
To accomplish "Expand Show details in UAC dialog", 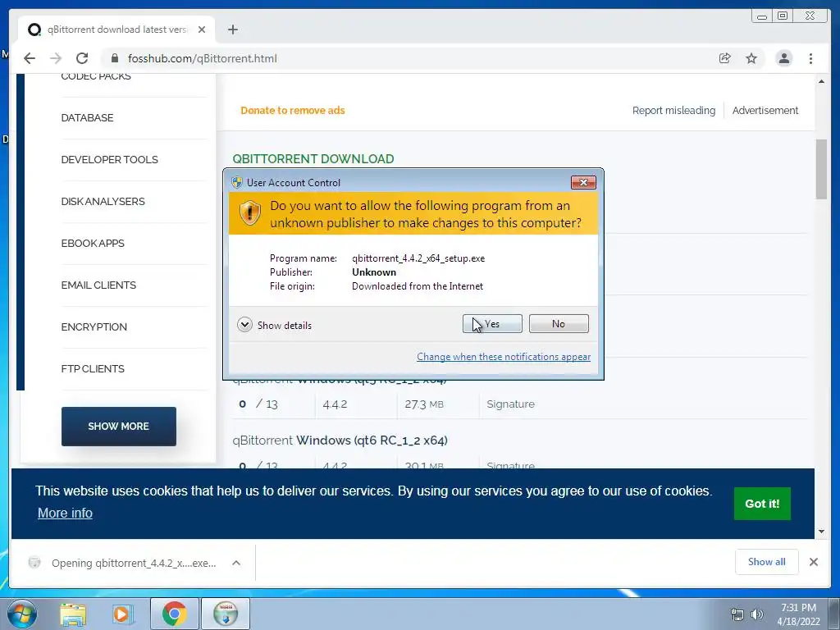I will [274, 325].
